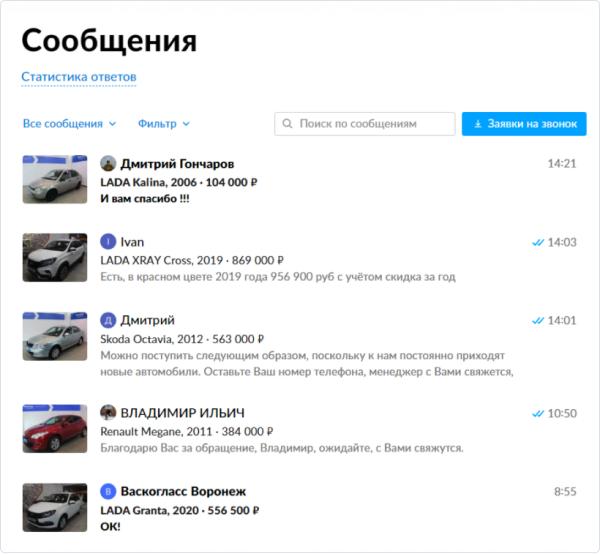Click the message И вам спасибо !!!
Image resolution: width=600 pixels, height=554 pixels.
tap(145, 199)
